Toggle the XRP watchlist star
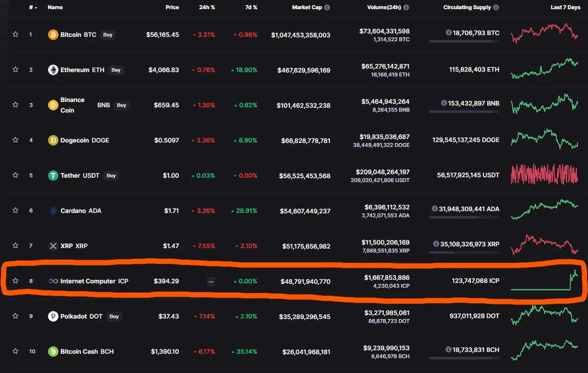The image size is (588, 373). [15, 246]
